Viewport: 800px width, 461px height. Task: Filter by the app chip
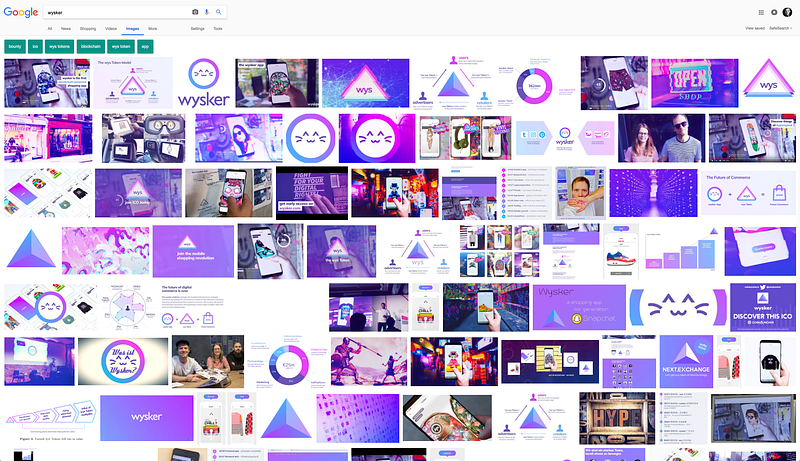(145, 46)
